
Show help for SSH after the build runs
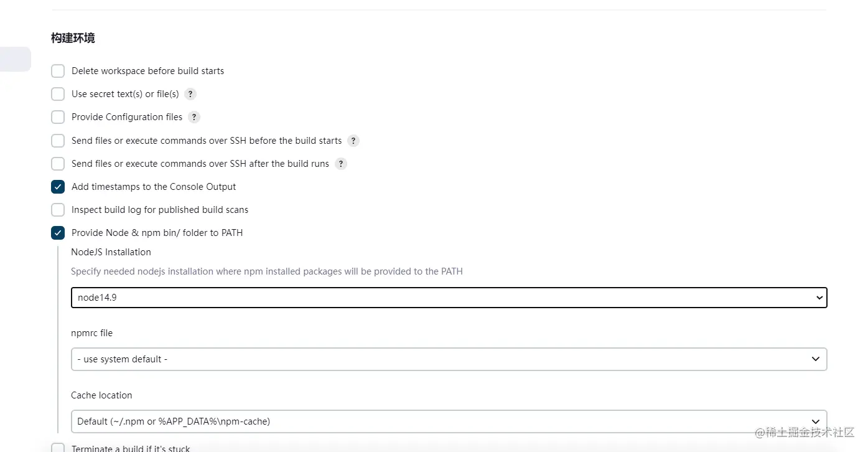341,164
